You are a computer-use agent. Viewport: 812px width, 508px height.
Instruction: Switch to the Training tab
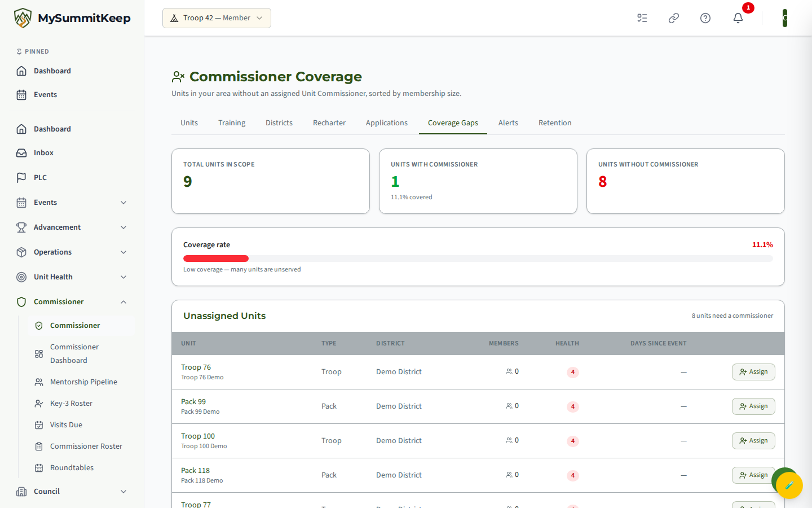[x=232, y=123]
